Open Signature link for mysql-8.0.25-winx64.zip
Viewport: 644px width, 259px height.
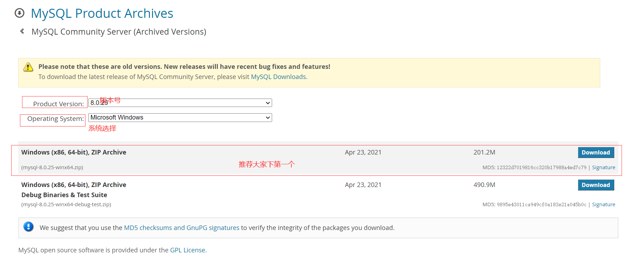pyautogui.click(x=603, y=167)
